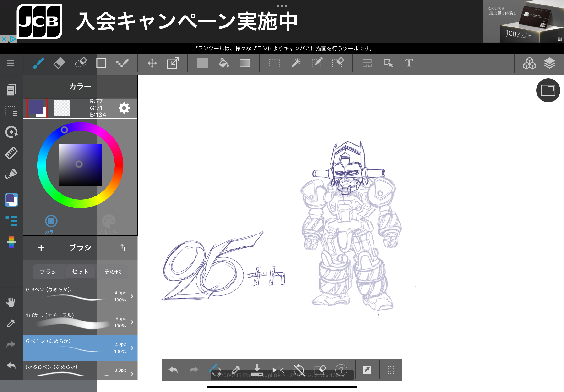Viewport: 564px width, 392px height.
Task: Select the Bucket fill tool
Action: [223, 63]
